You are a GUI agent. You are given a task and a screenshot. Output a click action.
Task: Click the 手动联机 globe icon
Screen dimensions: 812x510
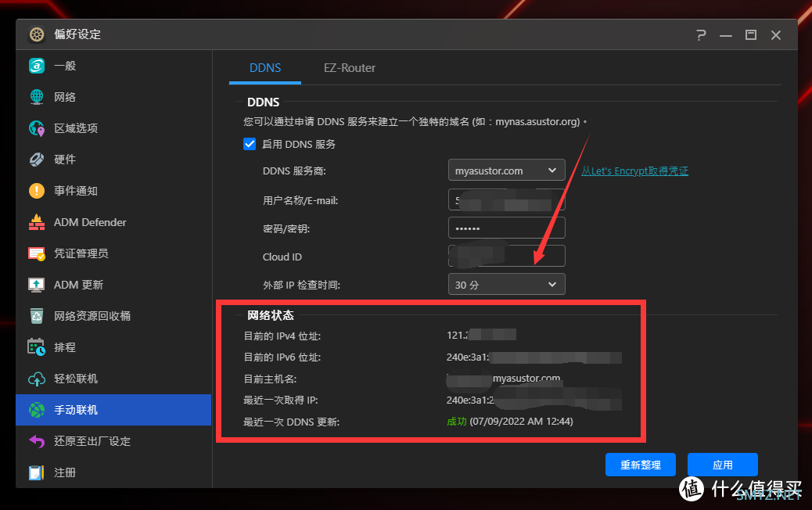(x=37, y=410)
